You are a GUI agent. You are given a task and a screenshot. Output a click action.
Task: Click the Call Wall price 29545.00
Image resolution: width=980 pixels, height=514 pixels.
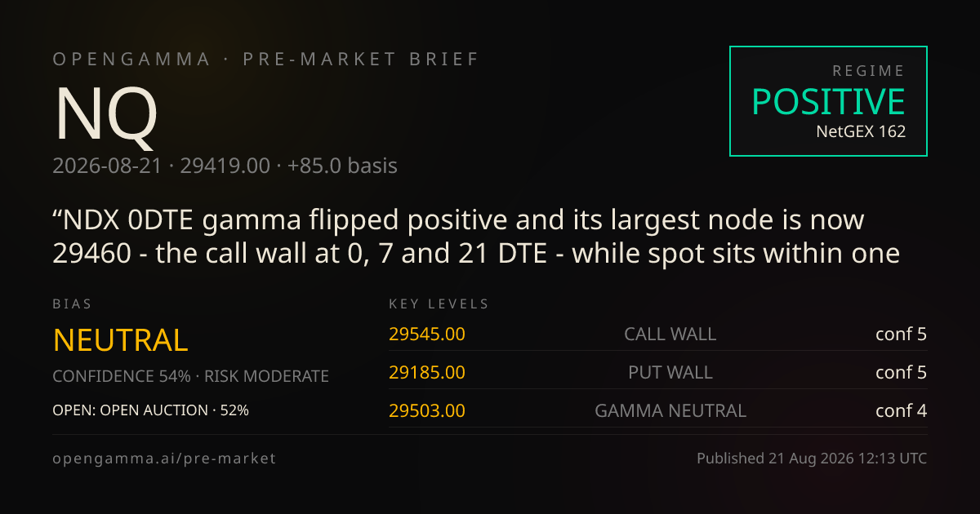tap(427, 334)
